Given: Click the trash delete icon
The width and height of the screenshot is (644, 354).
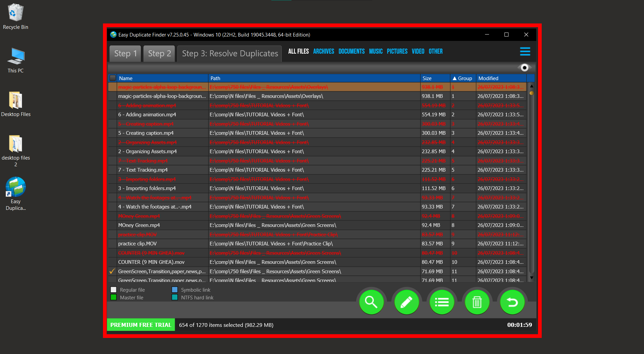Looking at the screenshot, I should [x=477, y=302].
